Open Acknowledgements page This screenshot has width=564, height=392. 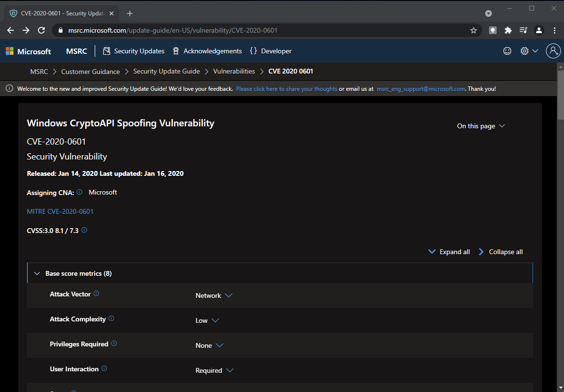207,51
